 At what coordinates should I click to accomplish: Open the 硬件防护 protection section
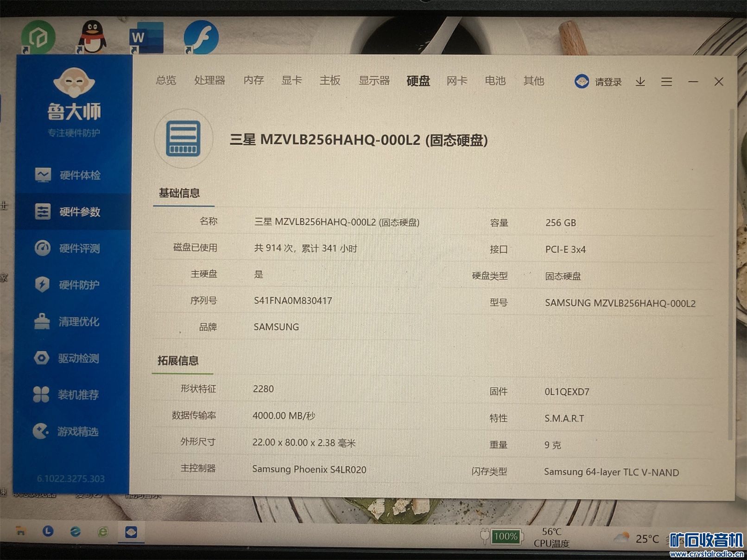pos(68,284)
